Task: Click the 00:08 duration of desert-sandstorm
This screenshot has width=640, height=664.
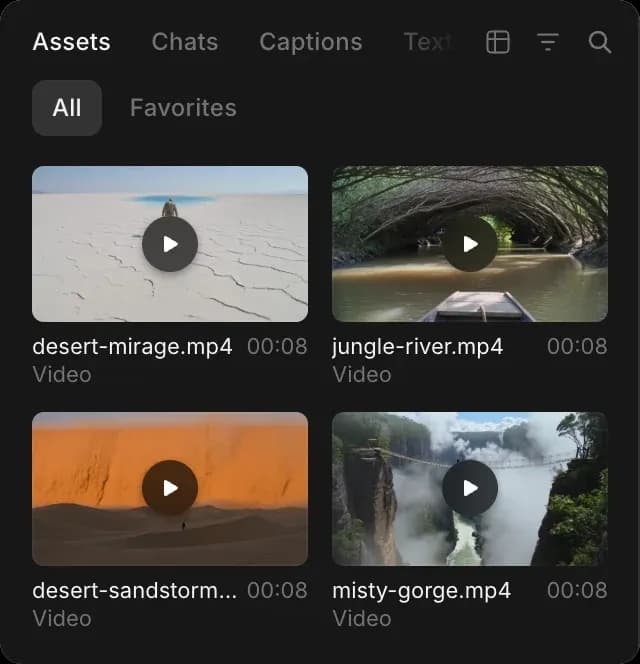Action: (277, 591)
